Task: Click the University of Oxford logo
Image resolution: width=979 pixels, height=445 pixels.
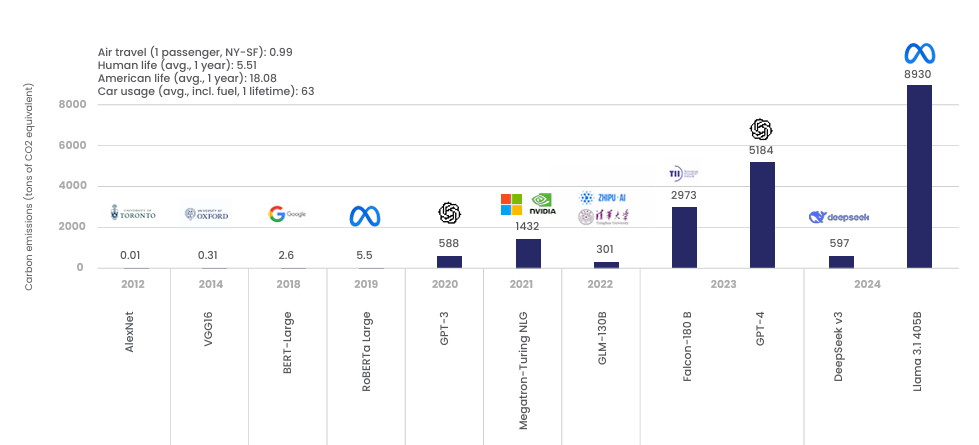Action: 207,214
